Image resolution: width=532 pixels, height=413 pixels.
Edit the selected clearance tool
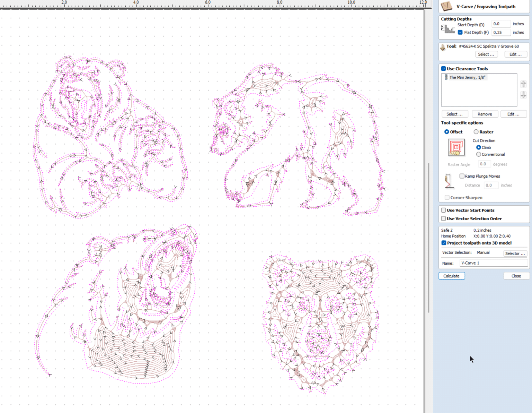pos(513,114)
